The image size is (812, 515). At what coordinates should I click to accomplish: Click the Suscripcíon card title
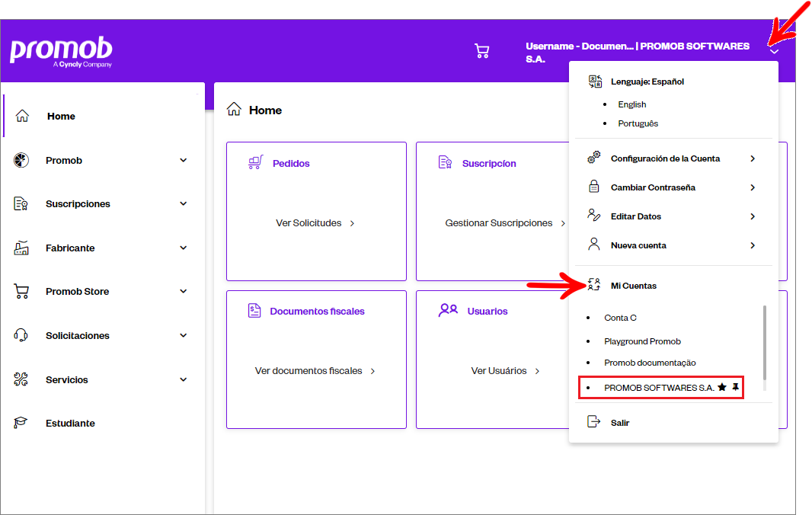click(489, 163)
